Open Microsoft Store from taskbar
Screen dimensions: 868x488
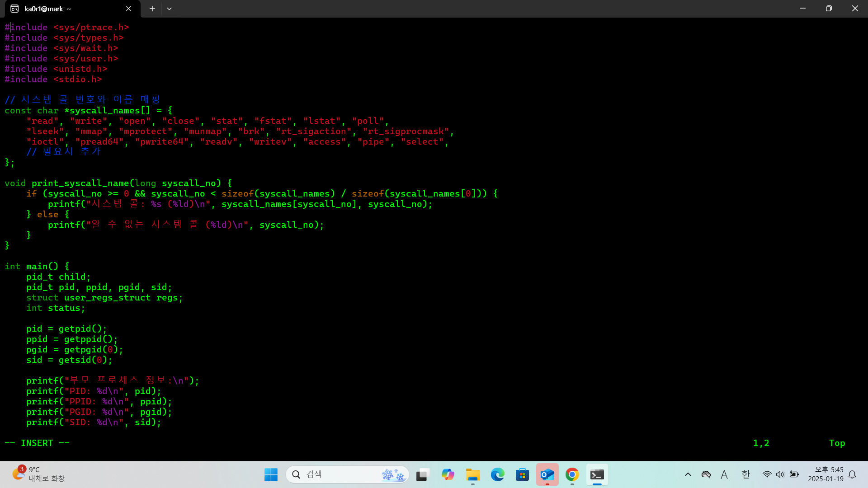(x=522, y=474)
